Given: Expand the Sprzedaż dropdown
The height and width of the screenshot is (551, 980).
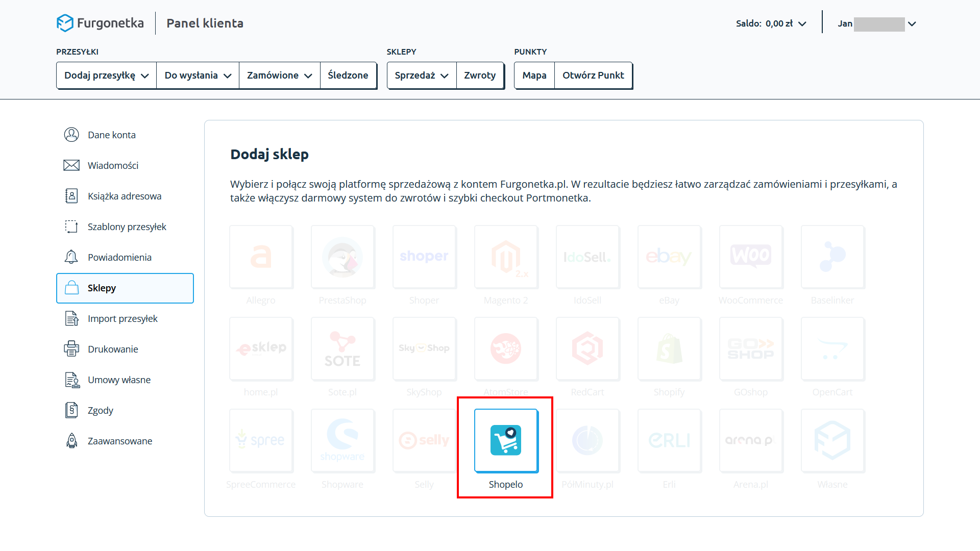Looking at the screenshot, I should [422, 76].
